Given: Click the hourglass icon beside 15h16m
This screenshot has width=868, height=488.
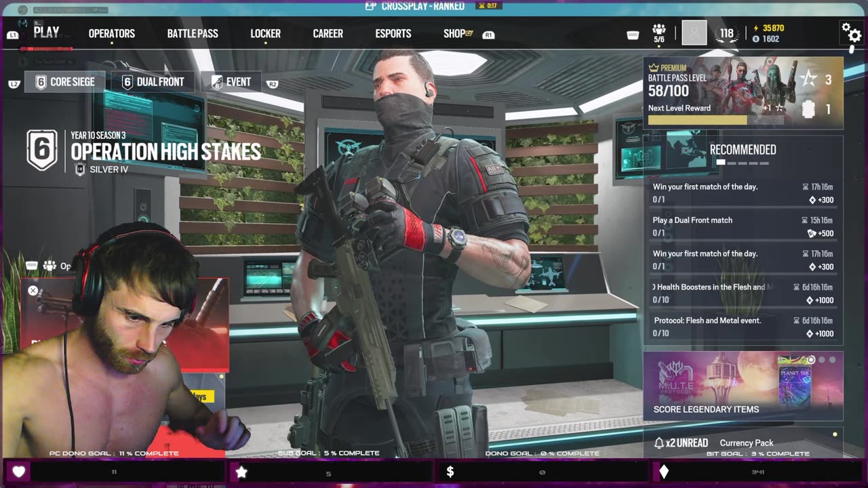Looking at the screenshot, I should 805,220.
